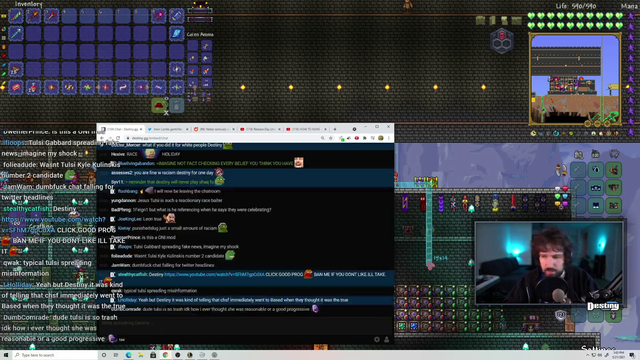The height and width of the screenshot is (360, 640).
Task: Open Task View on the taskbar
Action: (x=116, y=355)
